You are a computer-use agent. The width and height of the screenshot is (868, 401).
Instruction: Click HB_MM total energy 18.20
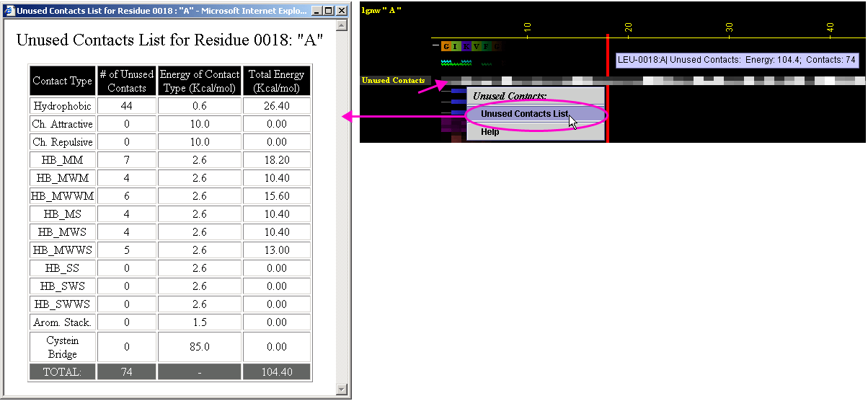coord(277,160)
